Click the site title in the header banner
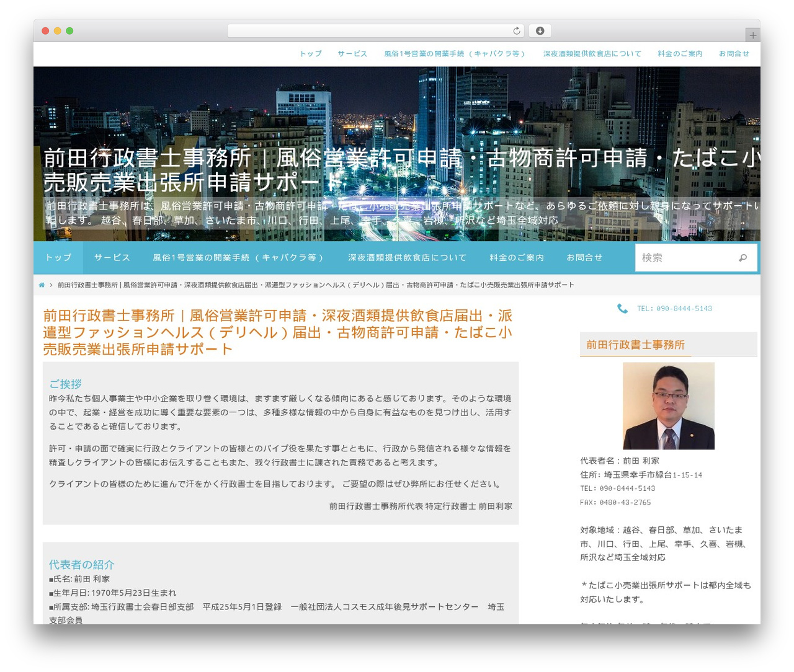 coord(402,170)
